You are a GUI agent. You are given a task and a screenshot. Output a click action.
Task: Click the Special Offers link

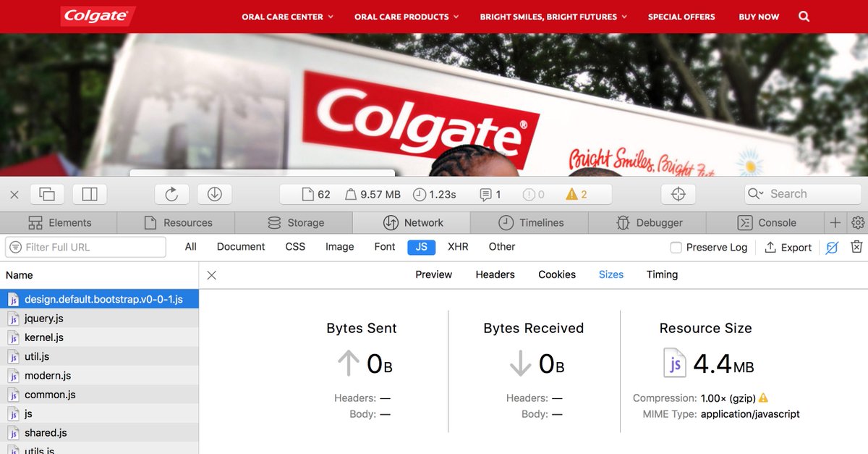pos(681,17)
